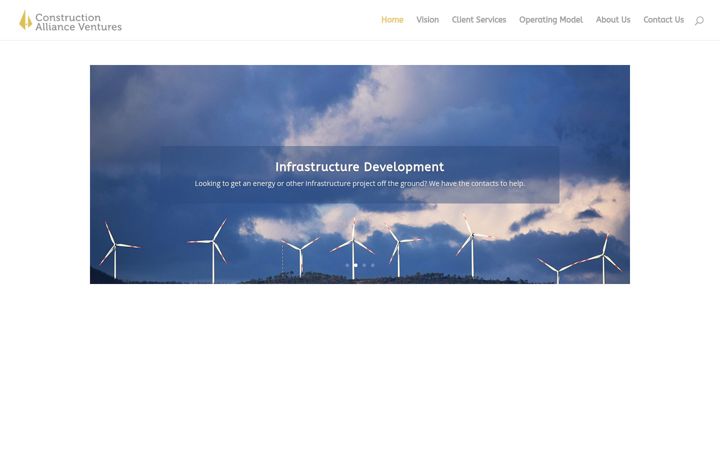Jump to the fourth slide dot
This screenshot has height=450, width=720.
tap(372, 265)
